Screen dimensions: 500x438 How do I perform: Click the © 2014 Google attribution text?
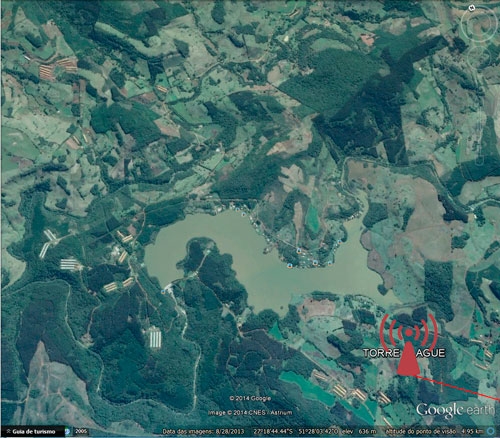coord(250,398)
